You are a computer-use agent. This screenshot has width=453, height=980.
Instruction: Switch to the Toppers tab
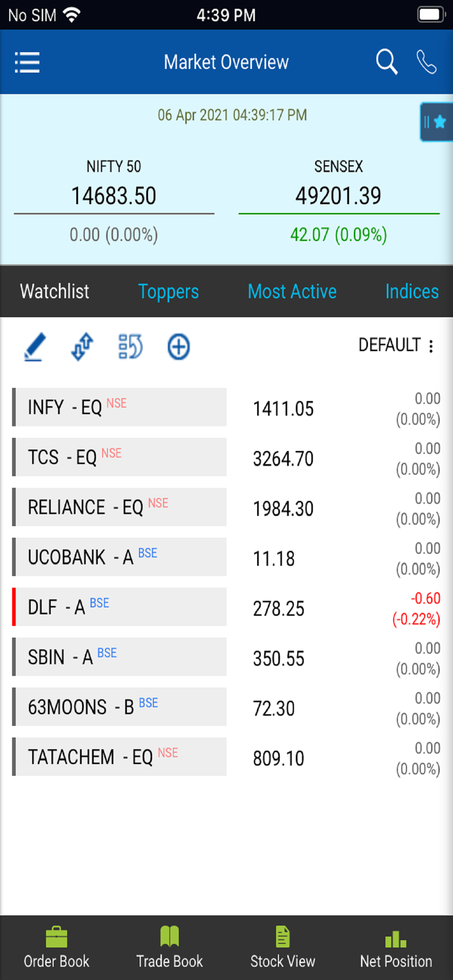[168, 292]
